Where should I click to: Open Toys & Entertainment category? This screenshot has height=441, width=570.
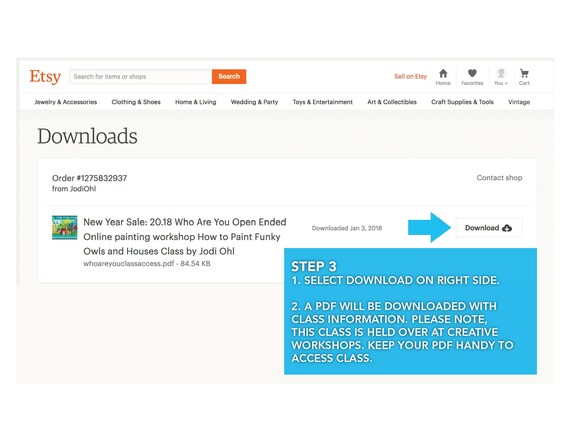pyautogui.click(x=323, y=102)
